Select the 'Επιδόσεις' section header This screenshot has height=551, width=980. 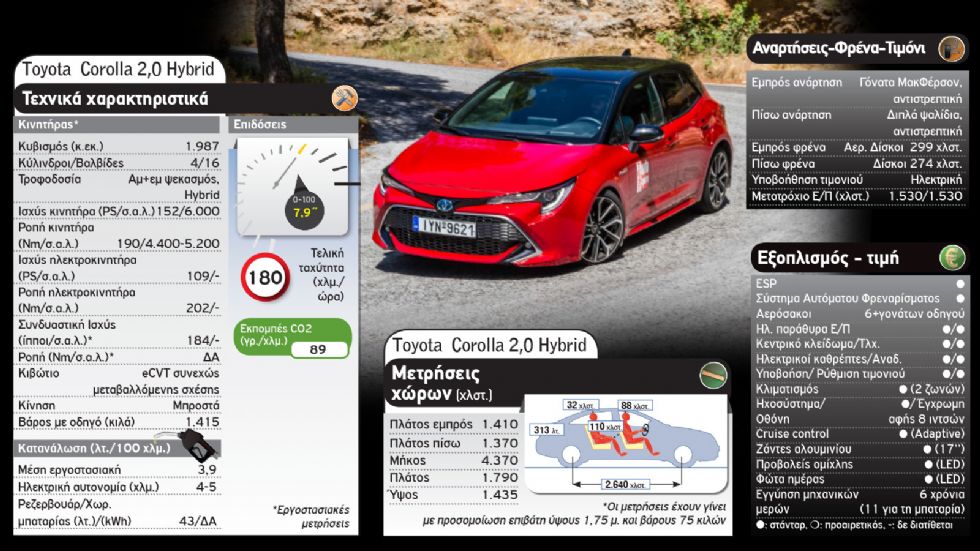pyautogui.click(x=293, y=124)
